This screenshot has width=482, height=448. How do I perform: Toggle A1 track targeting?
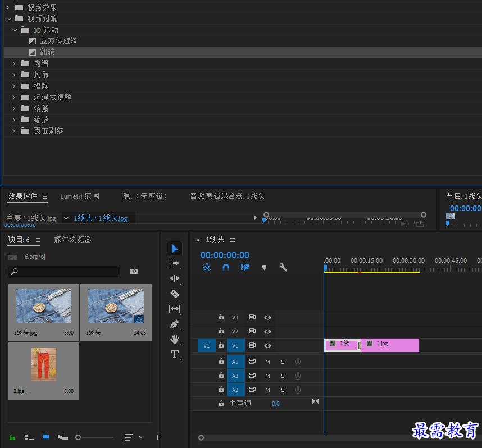pos(235,362)
